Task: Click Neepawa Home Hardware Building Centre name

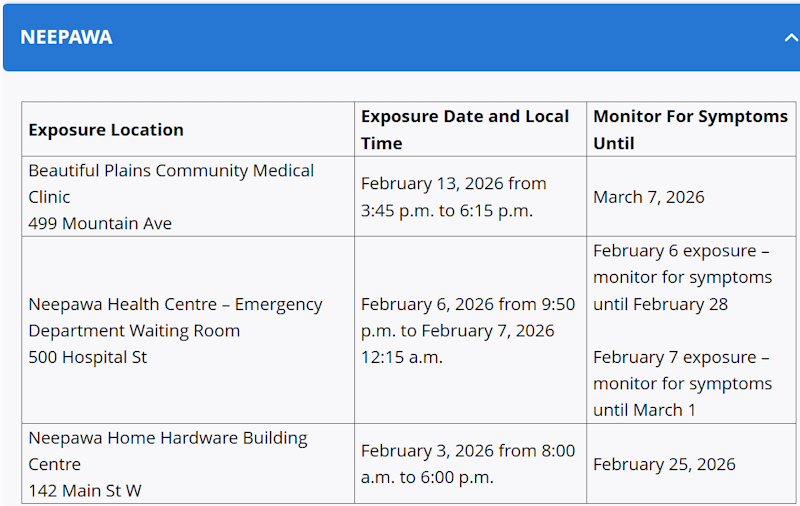Action: 168,451
